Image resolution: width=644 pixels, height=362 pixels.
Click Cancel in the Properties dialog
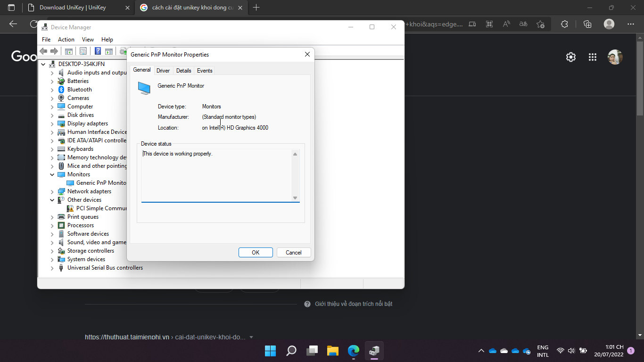point(293,253)
